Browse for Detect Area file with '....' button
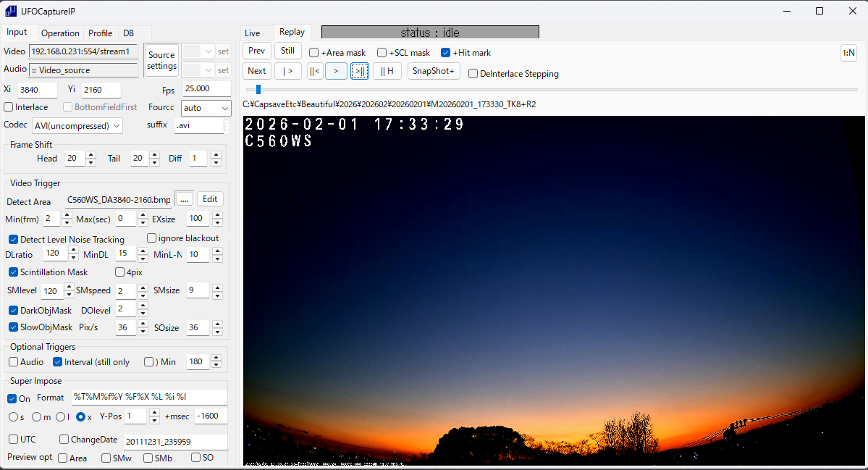The width and height of the screenshot is (868, 470). (x=185, y=199)
